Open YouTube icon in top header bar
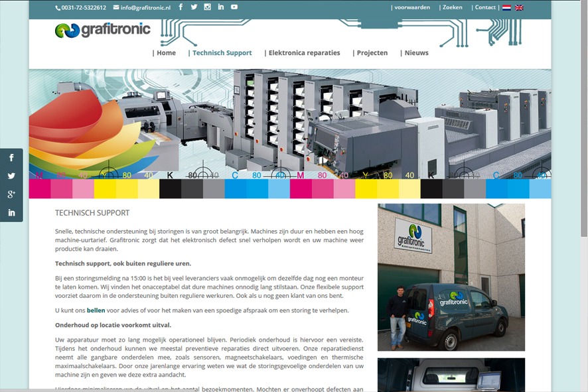Image resolution: width=588 pixels, height=392 pixels. pos(234,7)
